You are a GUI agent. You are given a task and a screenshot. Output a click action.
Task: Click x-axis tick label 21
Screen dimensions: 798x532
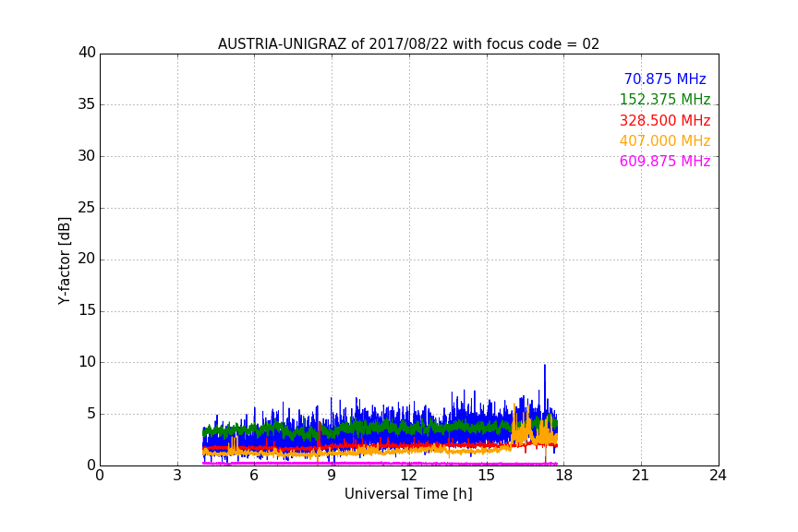[641, 476]
